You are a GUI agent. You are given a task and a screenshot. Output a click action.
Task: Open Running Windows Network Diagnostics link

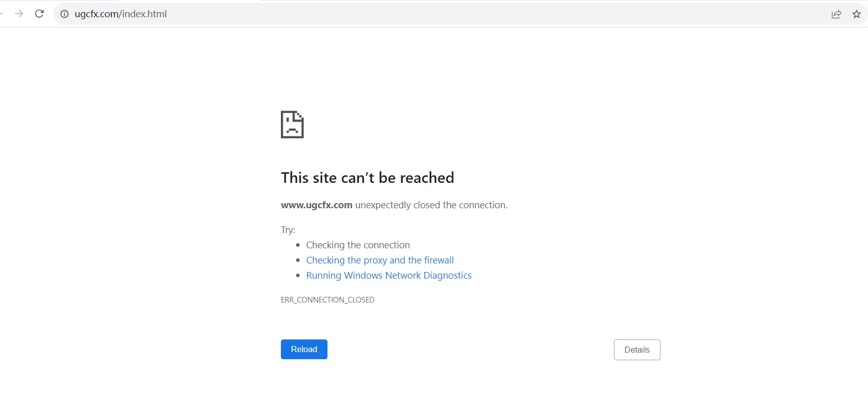[x=389, y=275]
